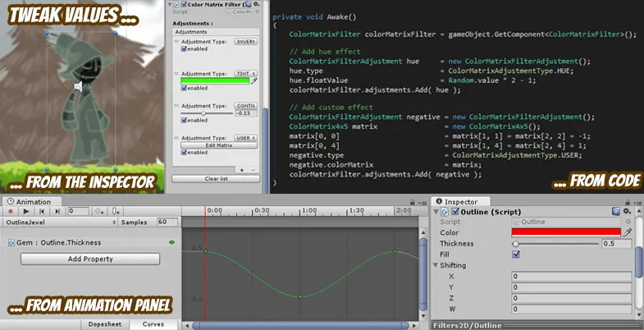Click the Shifting W value field
Image resolution: width=644 pixels, height=330 pixels.
click(x=572, y=309)
